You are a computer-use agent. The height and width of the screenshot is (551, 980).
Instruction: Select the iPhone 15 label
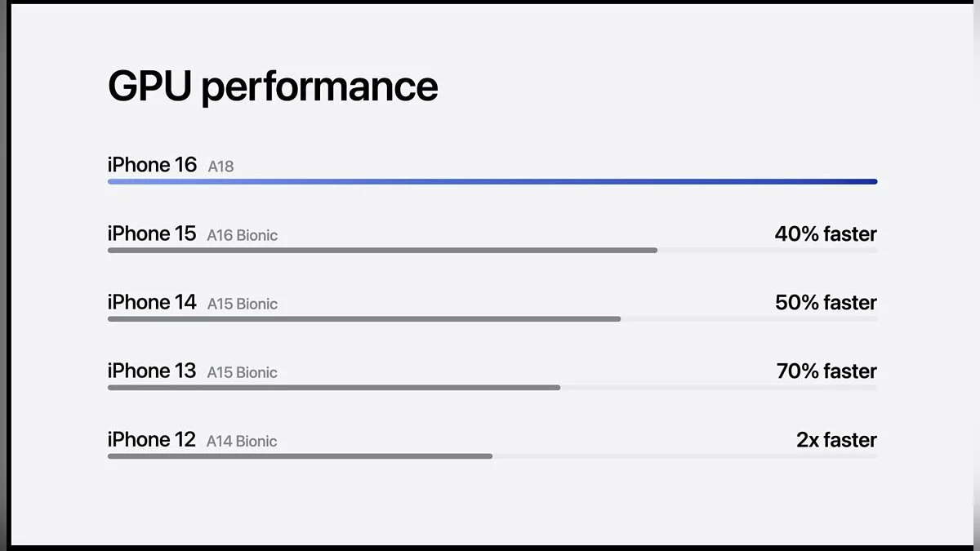152,233
